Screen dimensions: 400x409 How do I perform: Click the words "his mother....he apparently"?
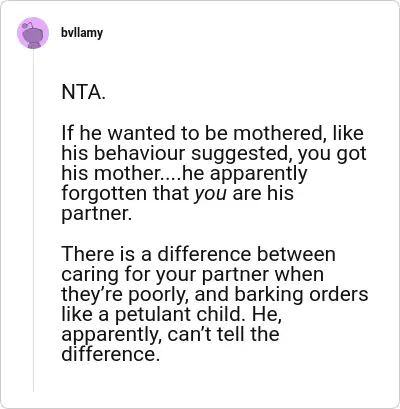pyautogui.click(x=184, y=174)
